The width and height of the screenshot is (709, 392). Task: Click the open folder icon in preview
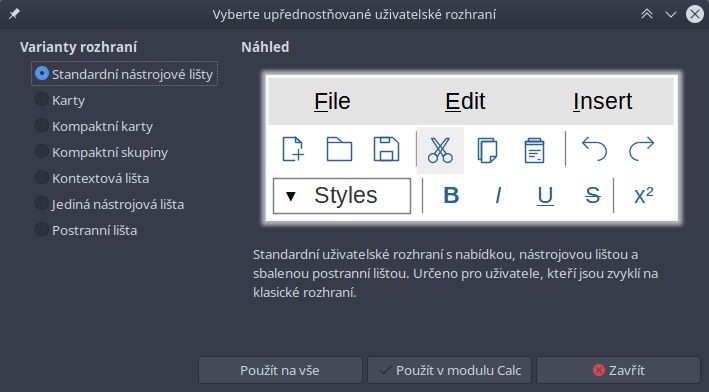coord(339,149)
